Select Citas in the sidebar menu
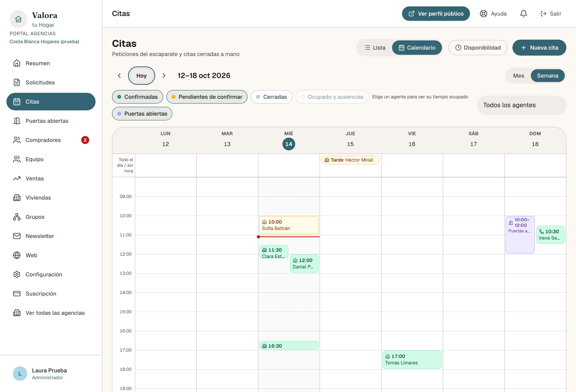The height and width of the screenshot is (392, 576). [51, 102]
